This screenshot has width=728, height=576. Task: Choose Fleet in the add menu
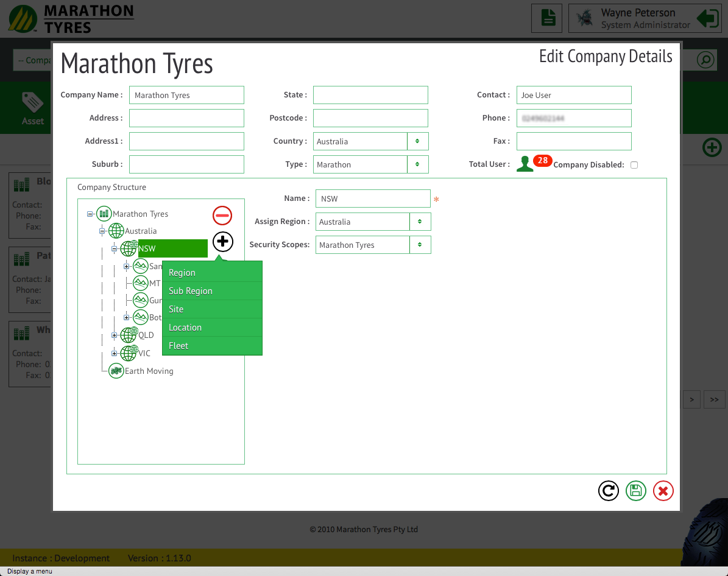178,346
